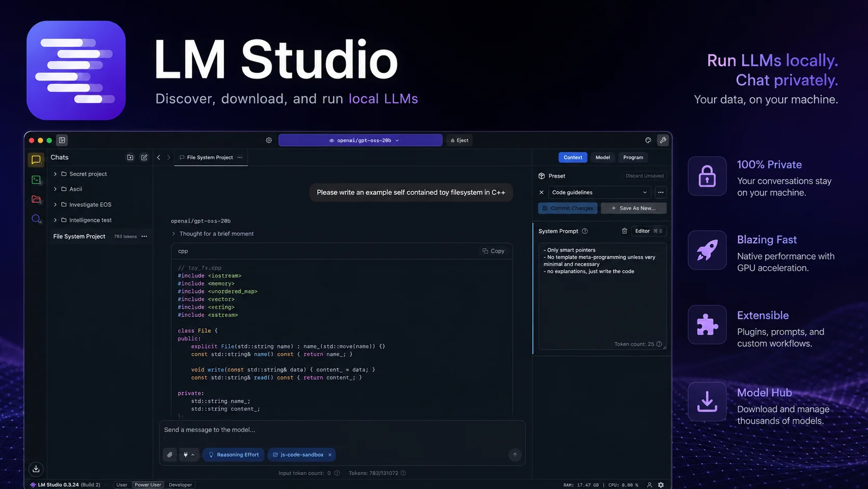
Task: Click the Tokens 783/131072 help icon
Action: (403, 473)
